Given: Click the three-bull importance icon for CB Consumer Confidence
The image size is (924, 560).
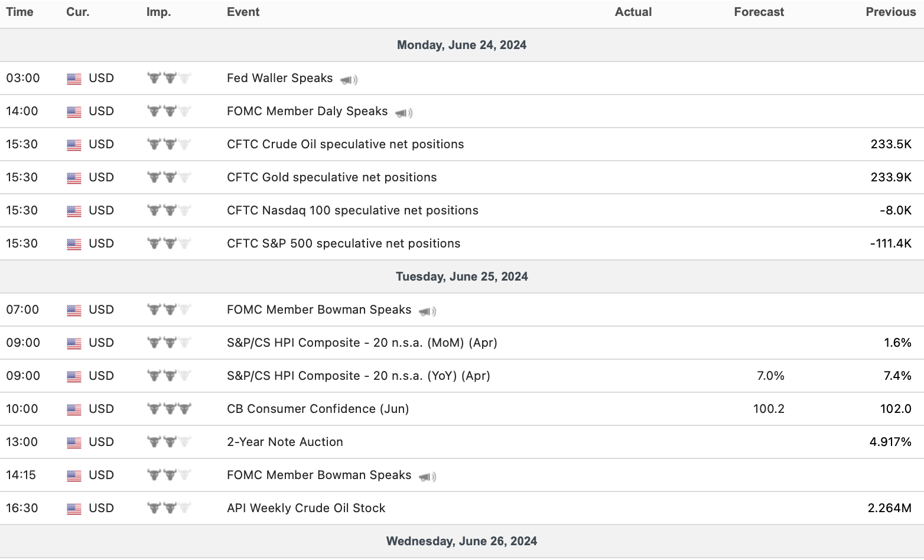Looking at the screenshot, I should click(x=169, y=409).
